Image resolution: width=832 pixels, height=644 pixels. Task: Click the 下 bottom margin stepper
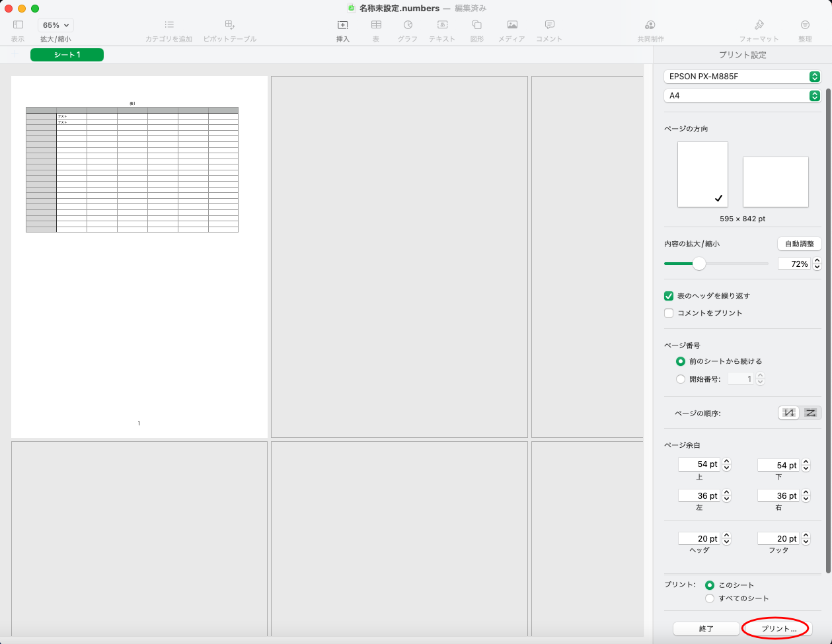[806, 465]
